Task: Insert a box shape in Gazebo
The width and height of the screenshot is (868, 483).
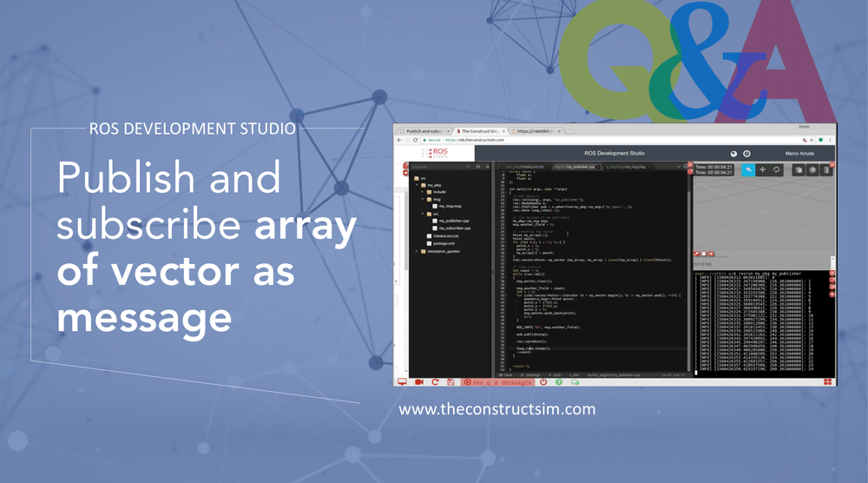Action: pyautogui.click(x=799, y=170)
